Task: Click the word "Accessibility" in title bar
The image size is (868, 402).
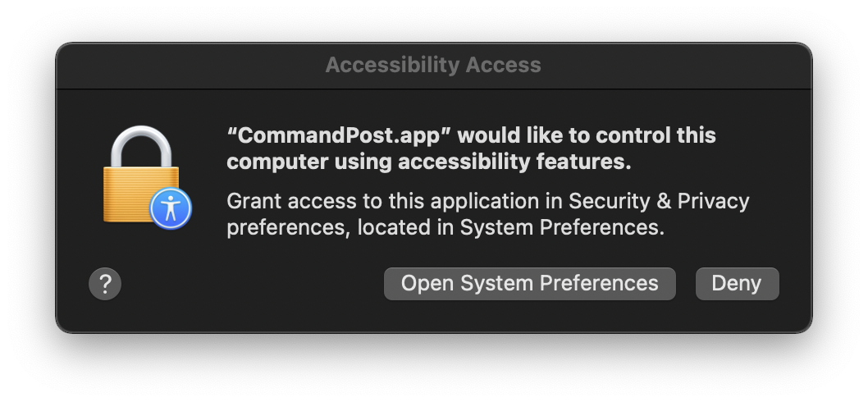Action: (x=392, y=66)
